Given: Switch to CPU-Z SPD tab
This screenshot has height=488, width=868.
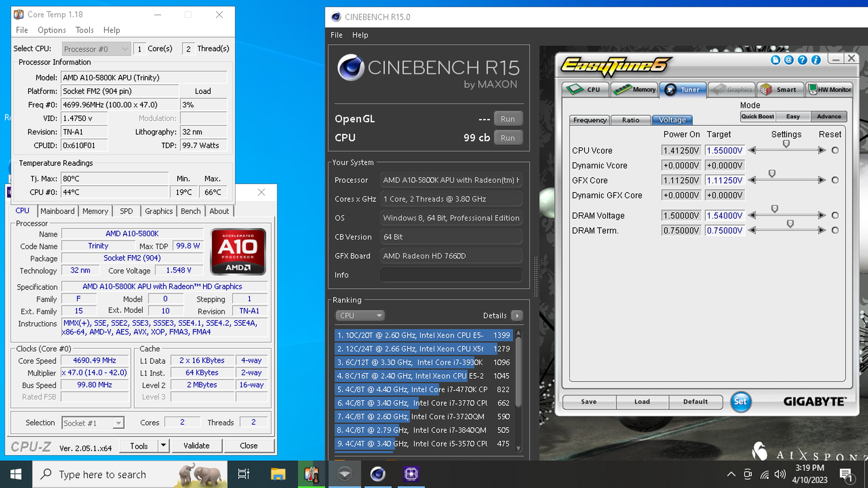Looking at the screenshot, I should click(x=126, y=211).
